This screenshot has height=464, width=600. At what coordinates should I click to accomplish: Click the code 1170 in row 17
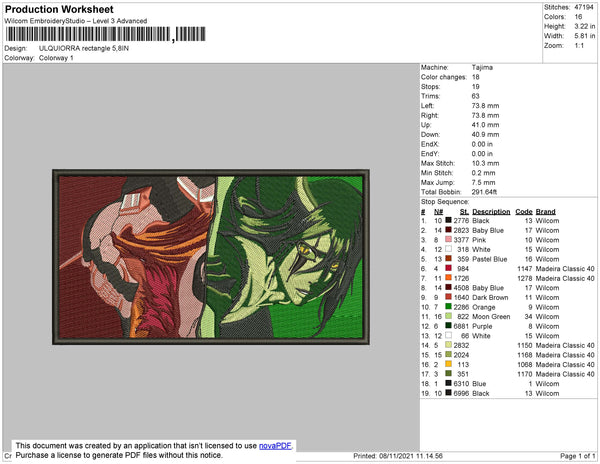(525, 374)
